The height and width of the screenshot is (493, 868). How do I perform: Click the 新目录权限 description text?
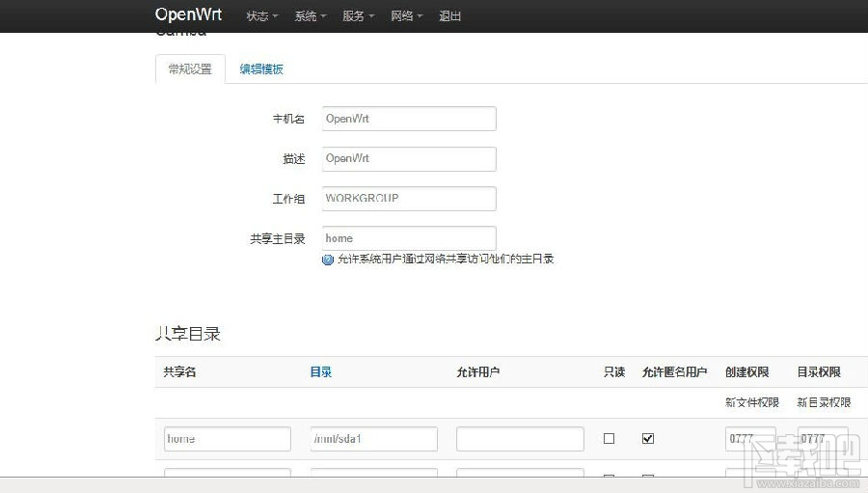pyautogui.click(x=824, y=402)
